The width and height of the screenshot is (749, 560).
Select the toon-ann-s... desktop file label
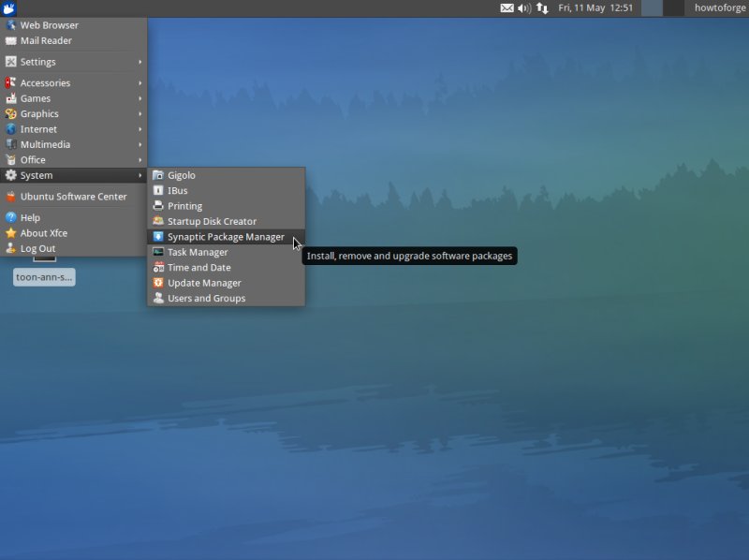tap(44, 277)
